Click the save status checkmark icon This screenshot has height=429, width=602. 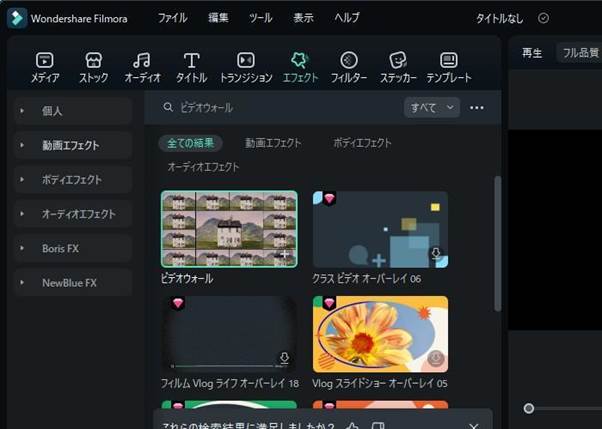[543, 18]
